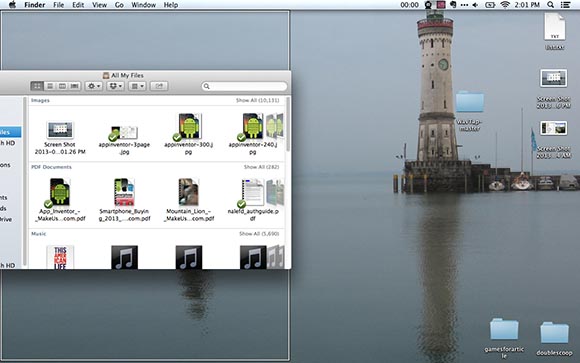580x363 pixels.
Task: Open the Window menu
Action: tap(144, 5)
